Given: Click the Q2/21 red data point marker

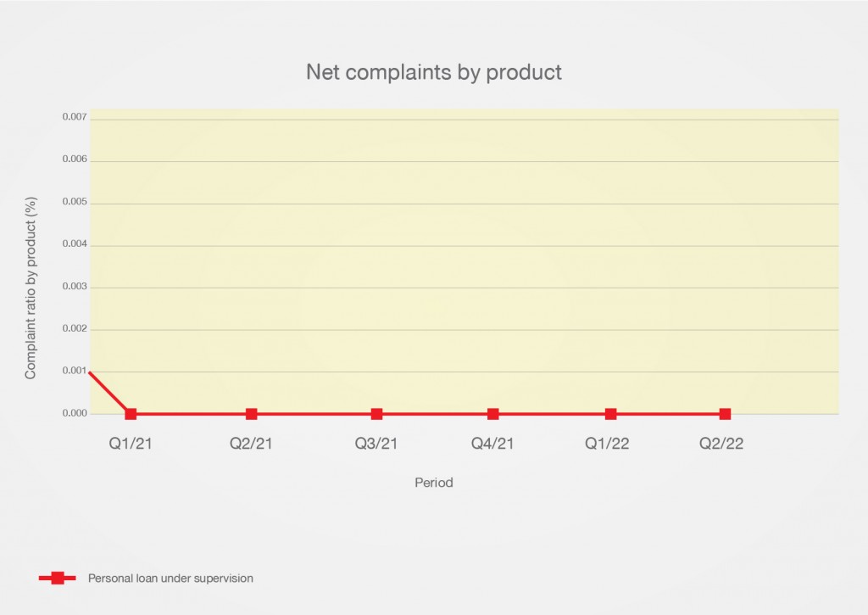Looking at the screenshot, I should coord(251,414).
